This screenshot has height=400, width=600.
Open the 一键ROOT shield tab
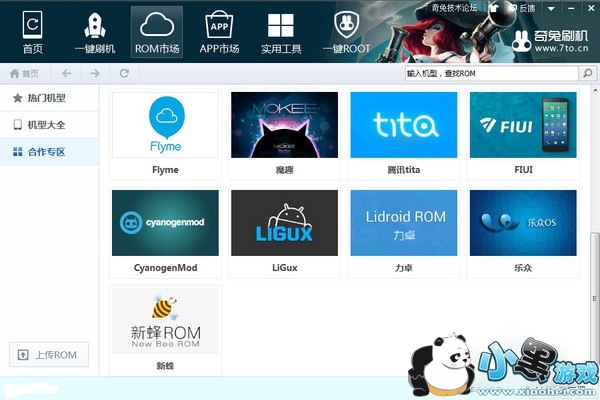(347, 32)
